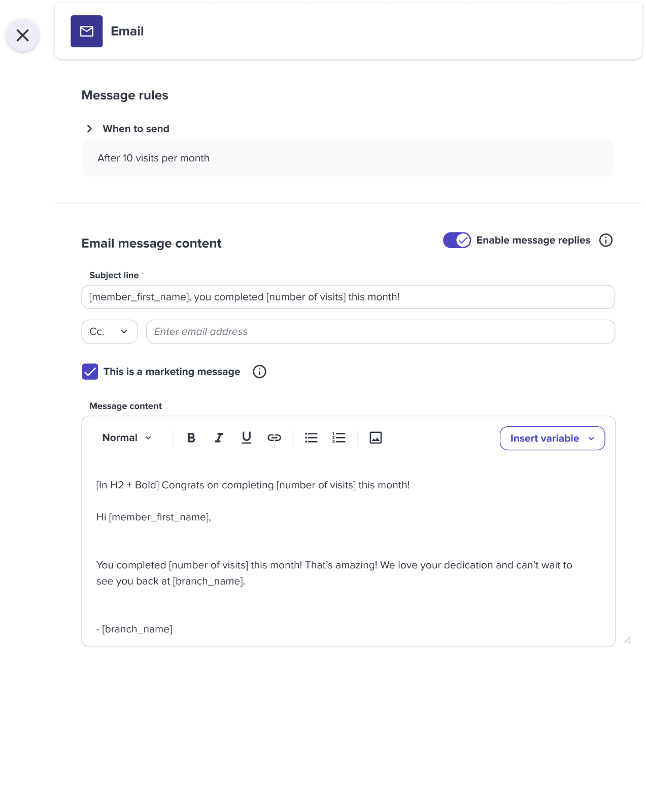646x812 pixels.
Task: View info about enabling message replies
Action: click(606, 240)
